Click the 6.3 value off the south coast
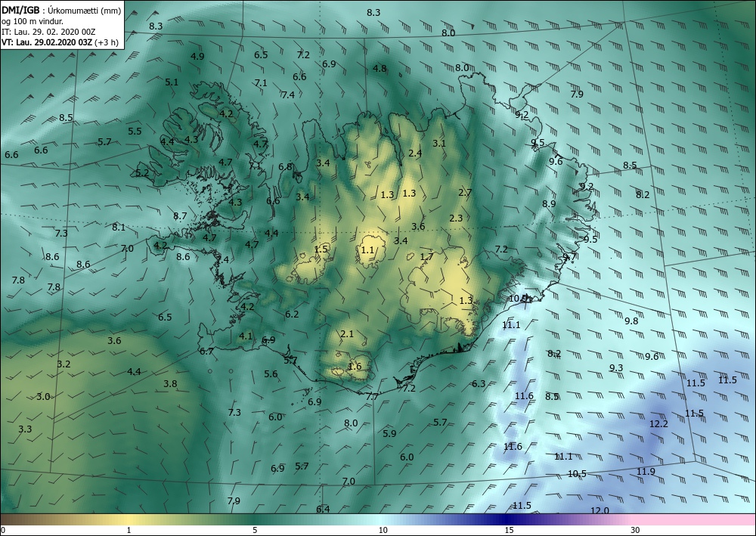This screenshot has height=536, width=756. click(479, 384)
